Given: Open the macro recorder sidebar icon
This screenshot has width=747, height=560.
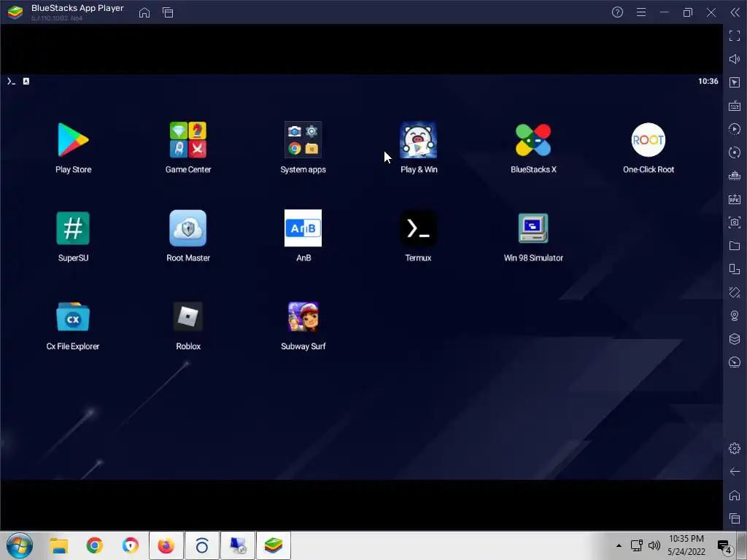Looking at the screenshot, I should click(735, 129).
